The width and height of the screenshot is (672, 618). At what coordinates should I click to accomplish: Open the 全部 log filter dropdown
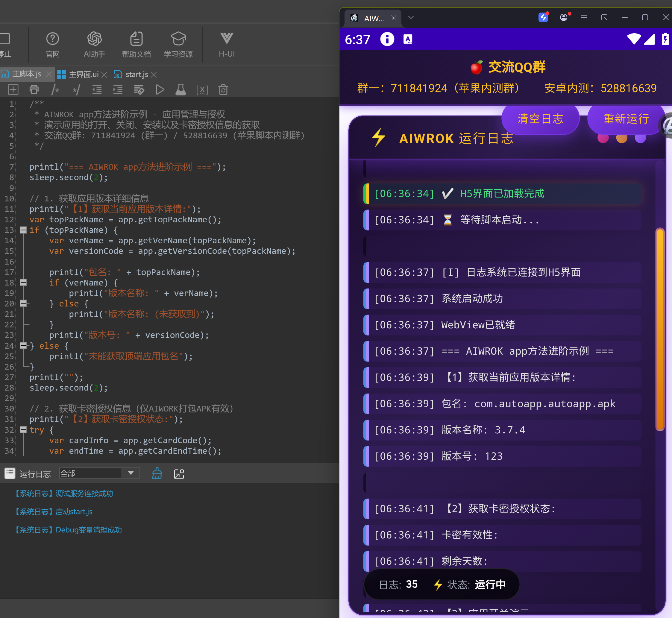pos(131,473)
